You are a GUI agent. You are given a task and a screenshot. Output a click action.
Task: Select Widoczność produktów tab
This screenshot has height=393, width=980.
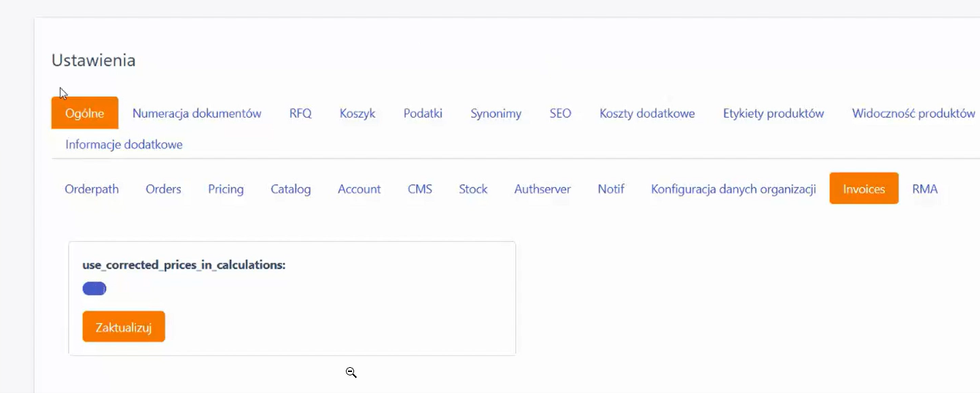pyautogui.click(x=913, y=113)
